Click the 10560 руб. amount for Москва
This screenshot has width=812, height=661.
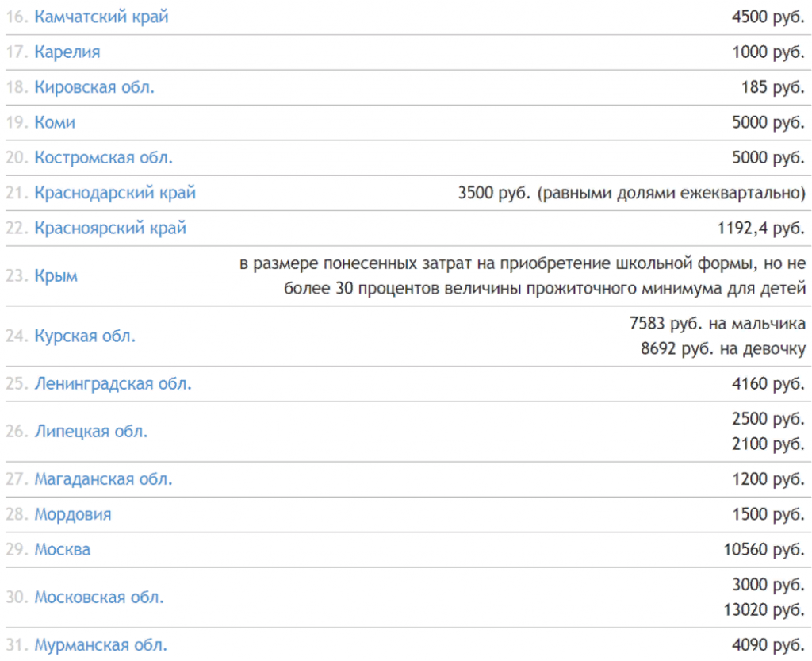[x=764, y=549]
